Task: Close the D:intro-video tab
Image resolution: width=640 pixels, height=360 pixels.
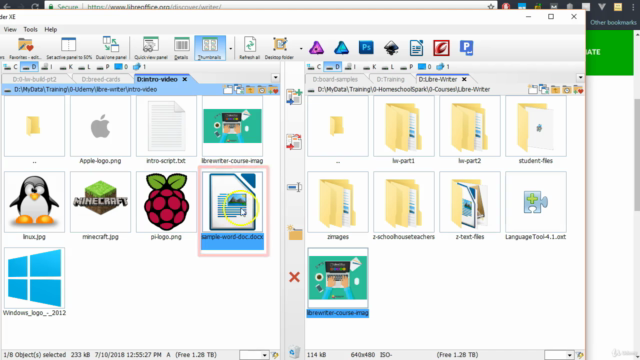Action: (185, 79)
